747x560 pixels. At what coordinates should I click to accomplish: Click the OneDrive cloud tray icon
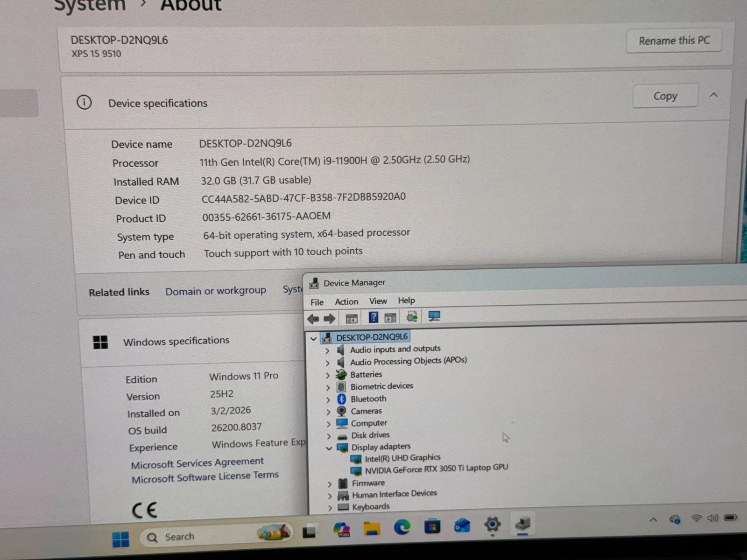point(675,519)
